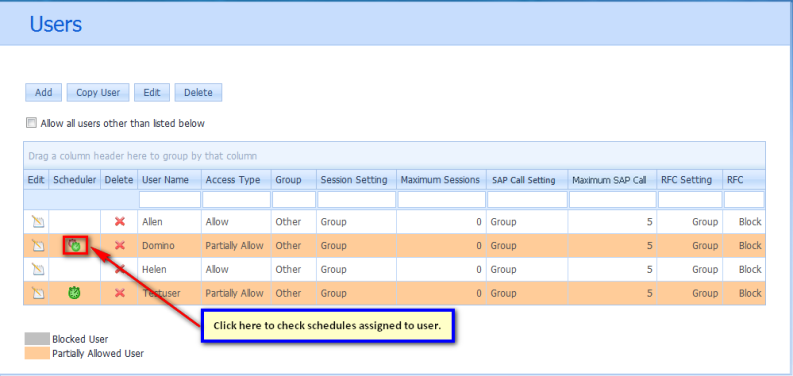The height and width of the screenshot is (376, 793).
Task: Focus the SAP Call Setting filter field
Action: [527, 199]
